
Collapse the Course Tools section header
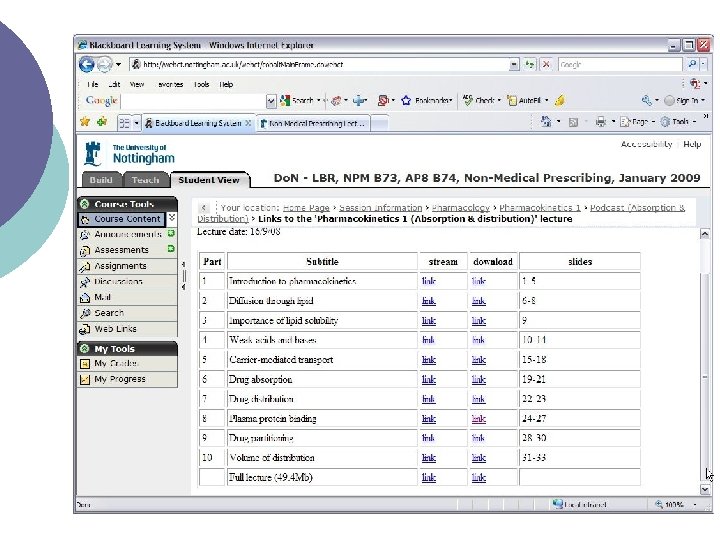[x=84, y=204]
